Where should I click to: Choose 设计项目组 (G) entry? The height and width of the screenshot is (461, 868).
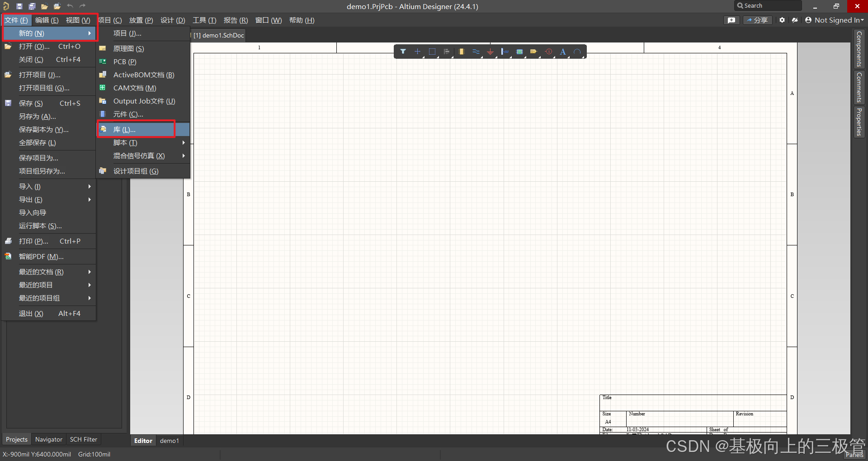144,171
